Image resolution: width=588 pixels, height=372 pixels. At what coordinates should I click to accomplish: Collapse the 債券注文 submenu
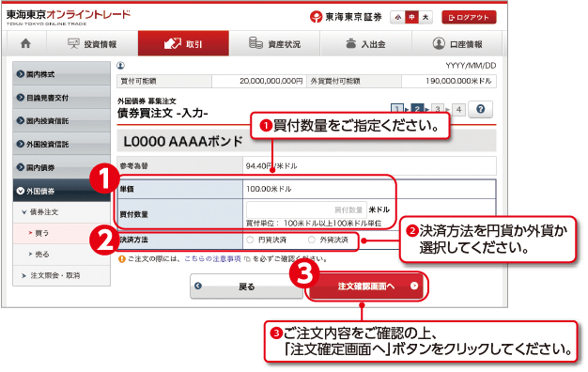coord(61,212)
